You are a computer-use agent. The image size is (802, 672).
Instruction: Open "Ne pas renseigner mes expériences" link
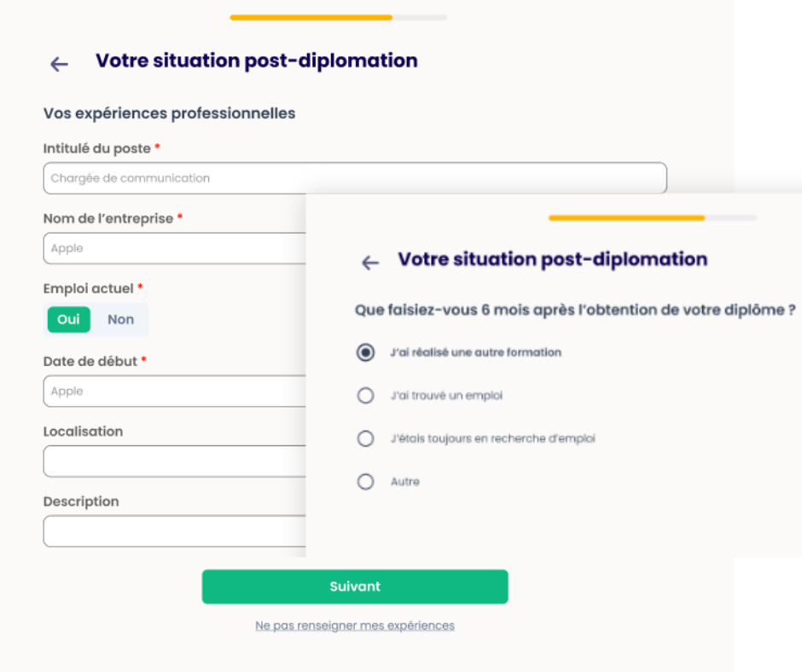355,626
